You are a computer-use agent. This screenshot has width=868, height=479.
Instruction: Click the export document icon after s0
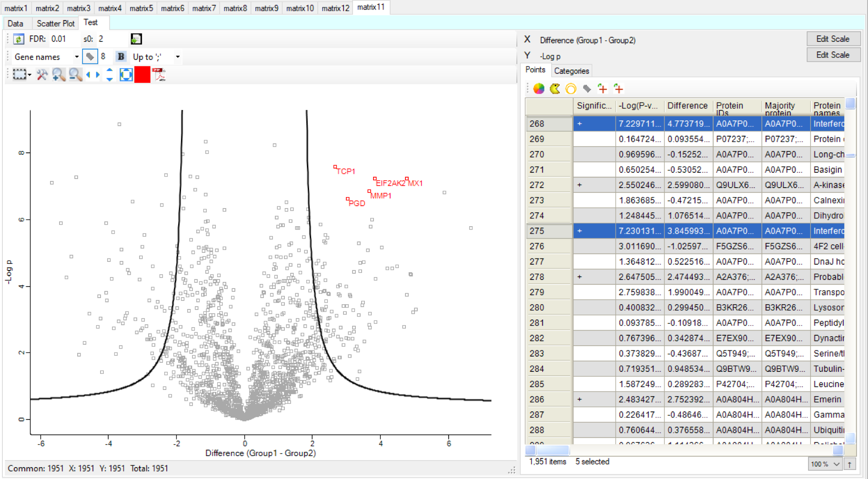click(136, 39)
